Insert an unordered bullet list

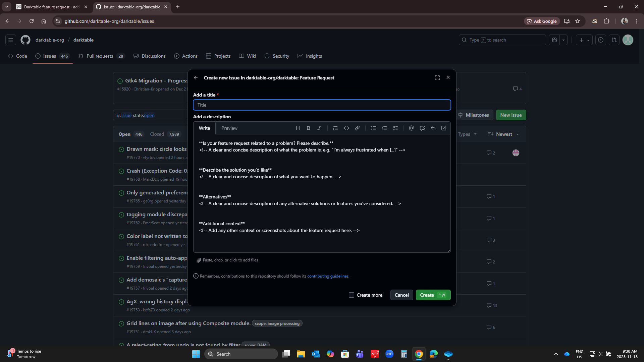coord(373,128)
